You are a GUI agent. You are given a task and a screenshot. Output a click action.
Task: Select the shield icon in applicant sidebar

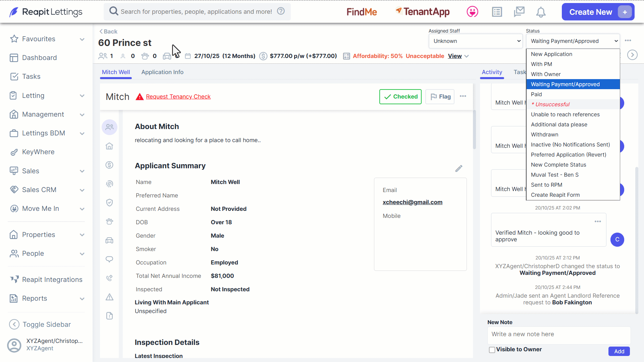point(109,202)
